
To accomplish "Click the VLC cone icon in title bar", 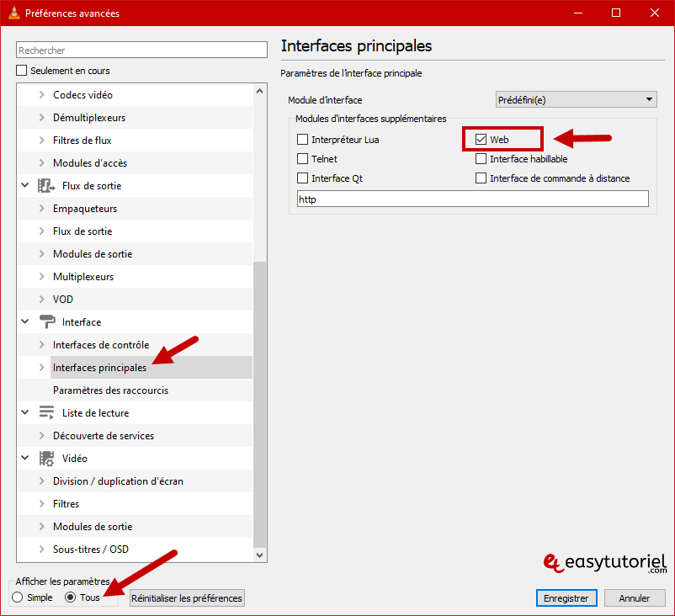I will (14, 13).
